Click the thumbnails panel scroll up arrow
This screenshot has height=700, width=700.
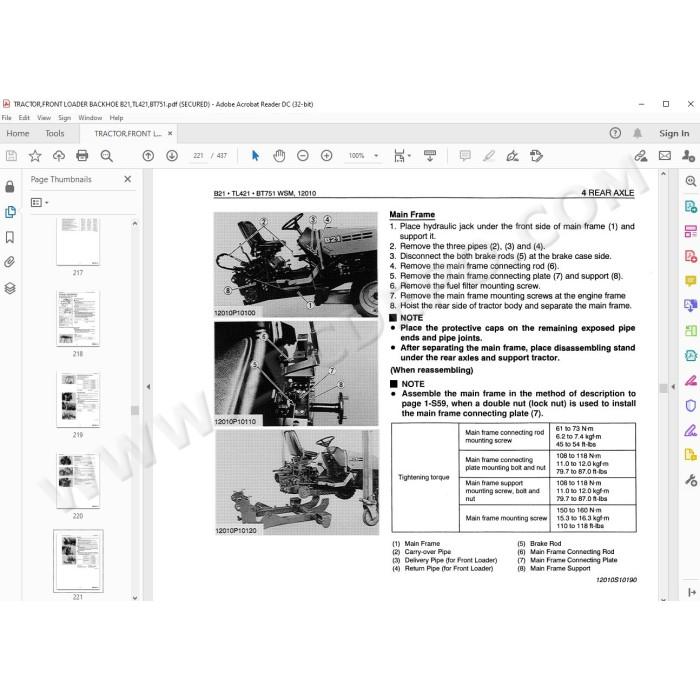[135, 223]
